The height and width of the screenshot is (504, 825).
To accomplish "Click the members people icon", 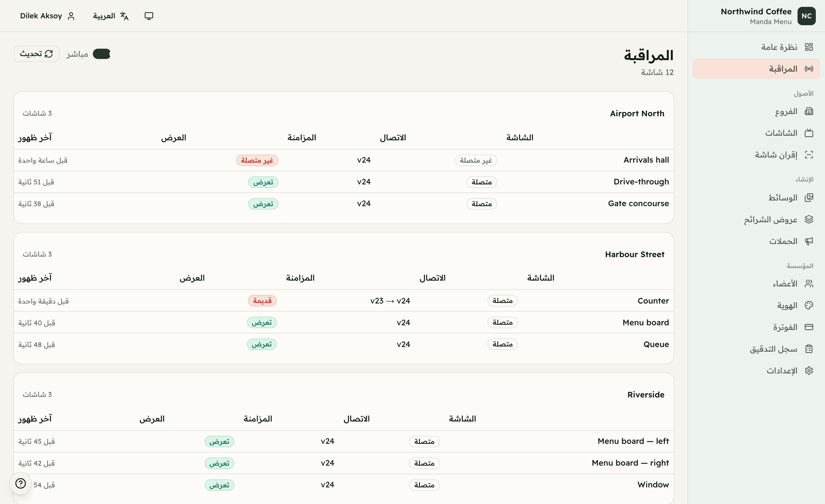I will [x=809, y=283].
